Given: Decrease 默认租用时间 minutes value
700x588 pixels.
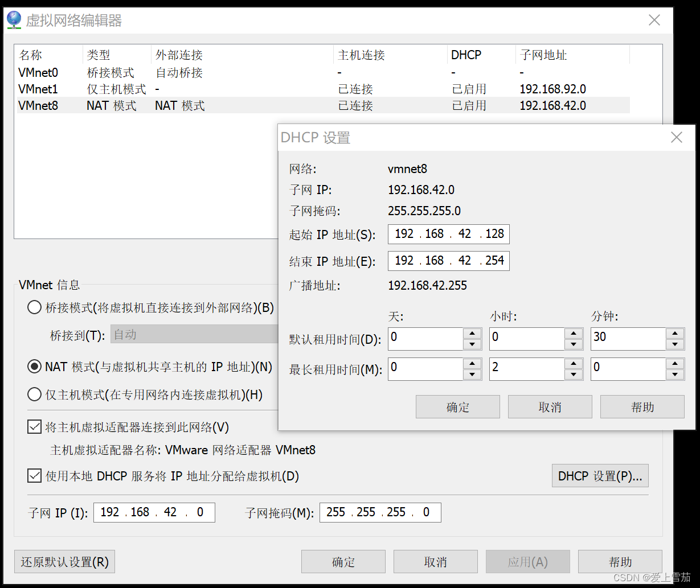Looking at the screenshot, I should click(x=675, y=344).
